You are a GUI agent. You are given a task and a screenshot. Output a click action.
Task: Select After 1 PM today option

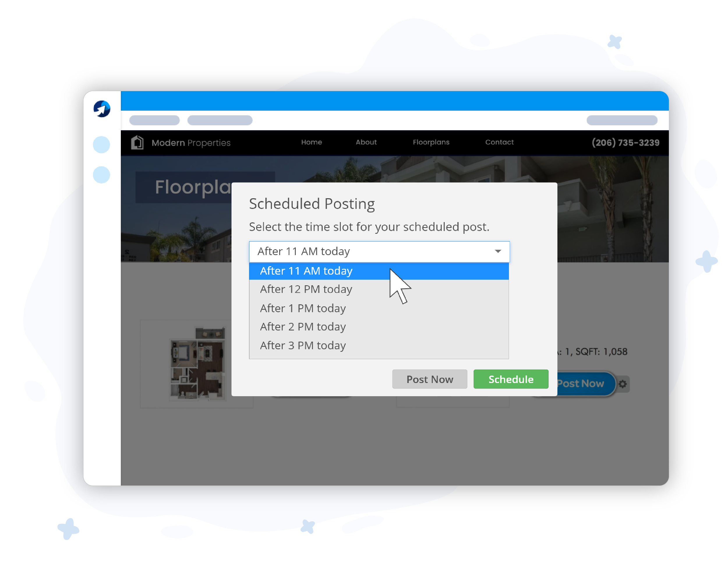point(303,308)
